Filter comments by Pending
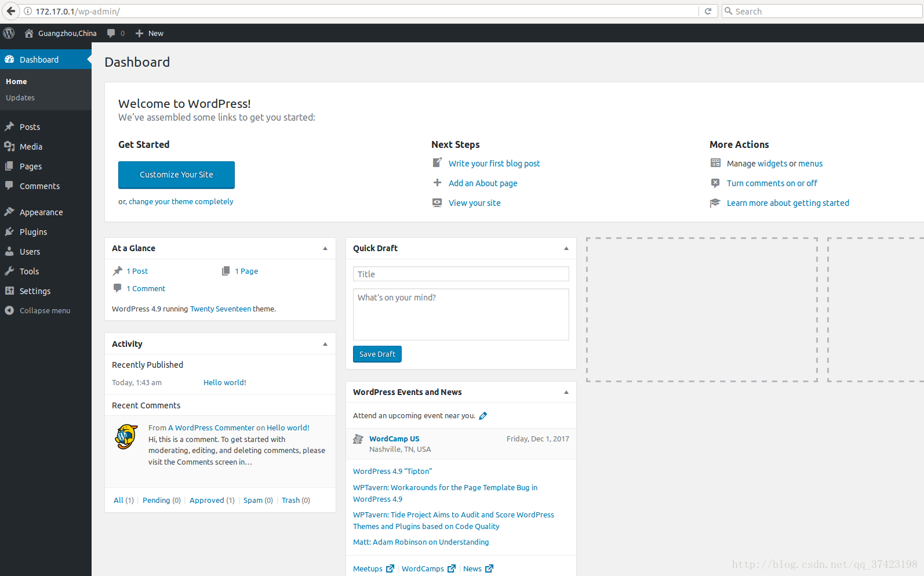Viewport: 924px width, 576px height. pyautogui.click(x=157, y=500)
